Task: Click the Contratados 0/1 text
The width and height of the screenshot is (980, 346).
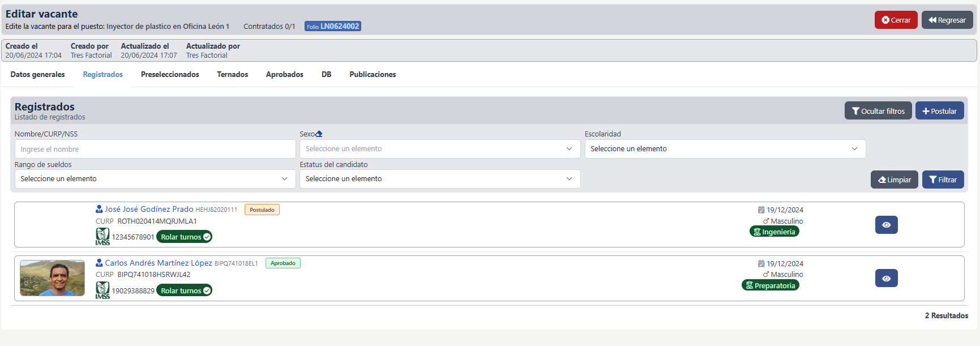Action: click(269, 26)
